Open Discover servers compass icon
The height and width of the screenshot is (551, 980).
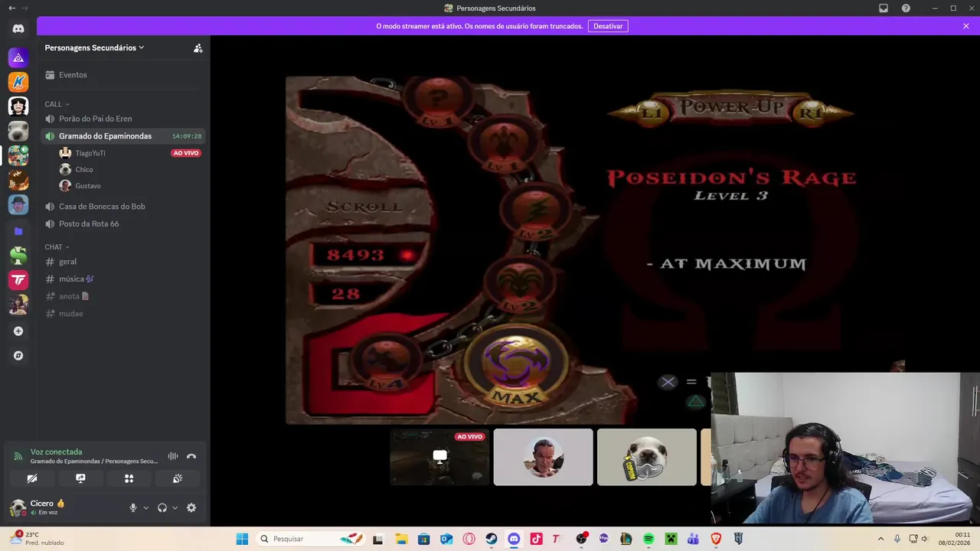(18, 356)
